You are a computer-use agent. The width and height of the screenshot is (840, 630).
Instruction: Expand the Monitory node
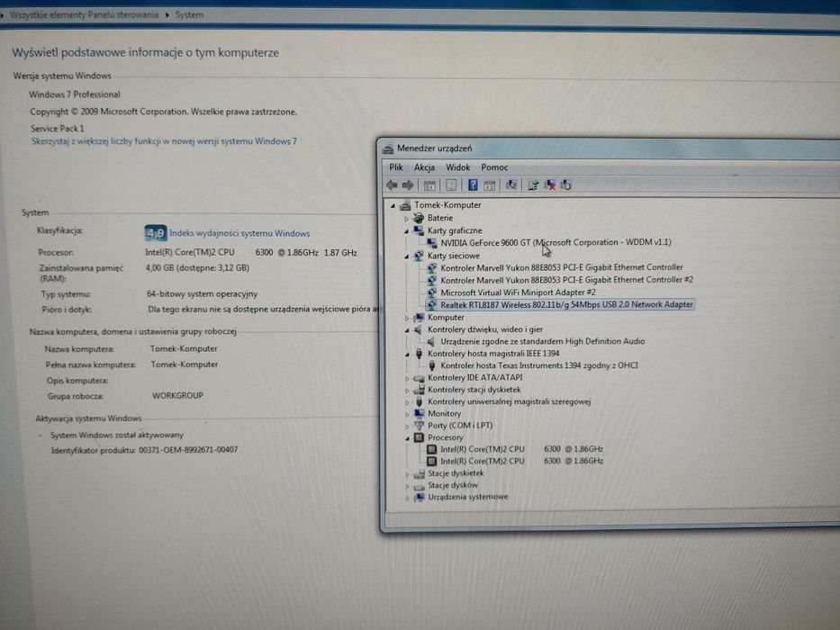click(x=407, y=414)
